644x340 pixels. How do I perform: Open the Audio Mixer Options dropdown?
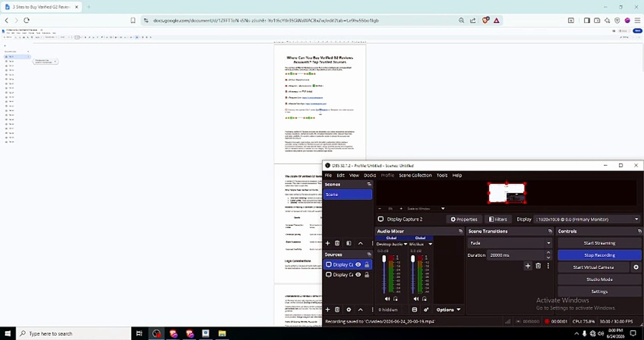pyautogui.click(x=448, y=310)
